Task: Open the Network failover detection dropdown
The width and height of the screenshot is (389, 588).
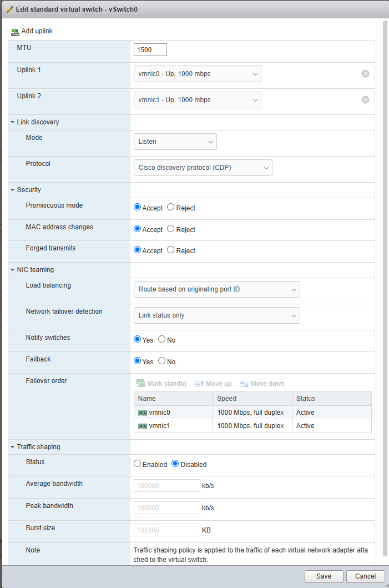Action: point(216,315)
